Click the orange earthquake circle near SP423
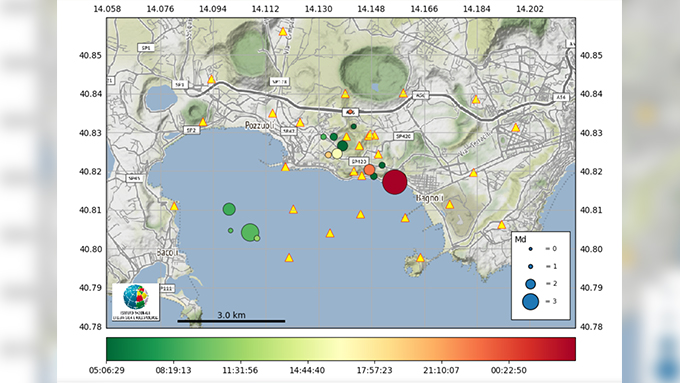 click(x=369, y=170)
